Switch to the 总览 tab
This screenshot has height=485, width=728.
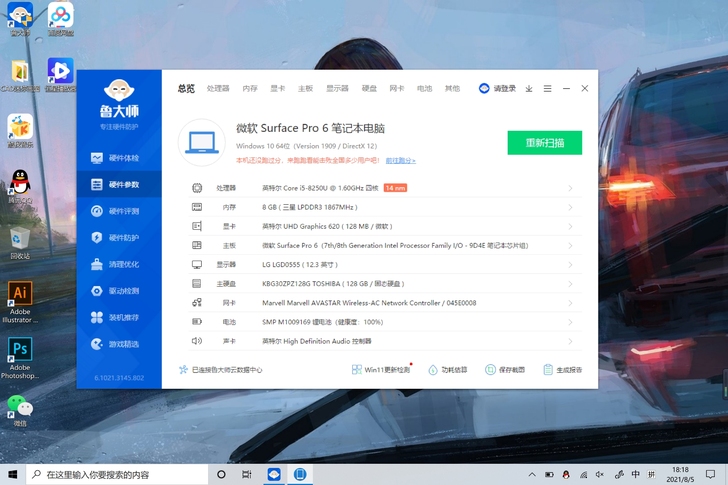coord(186,88)
